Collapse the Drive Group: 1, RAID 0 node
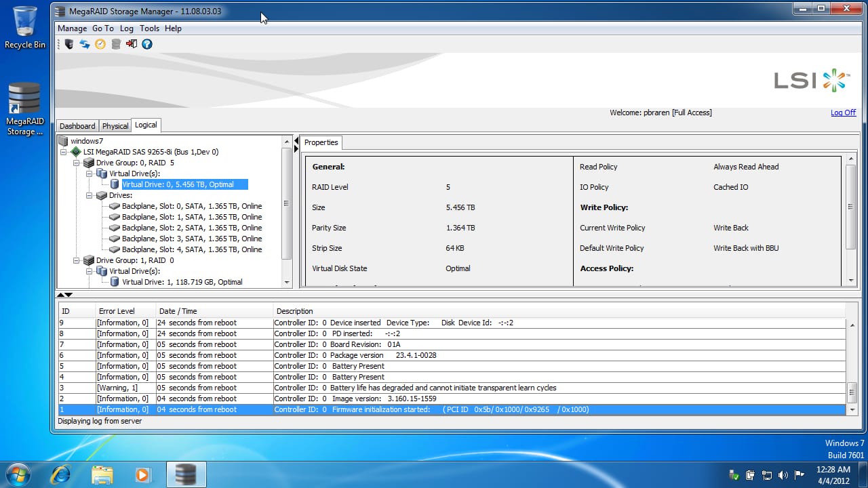Viewport: 868px width, 488px height. (x=77, y=261)
